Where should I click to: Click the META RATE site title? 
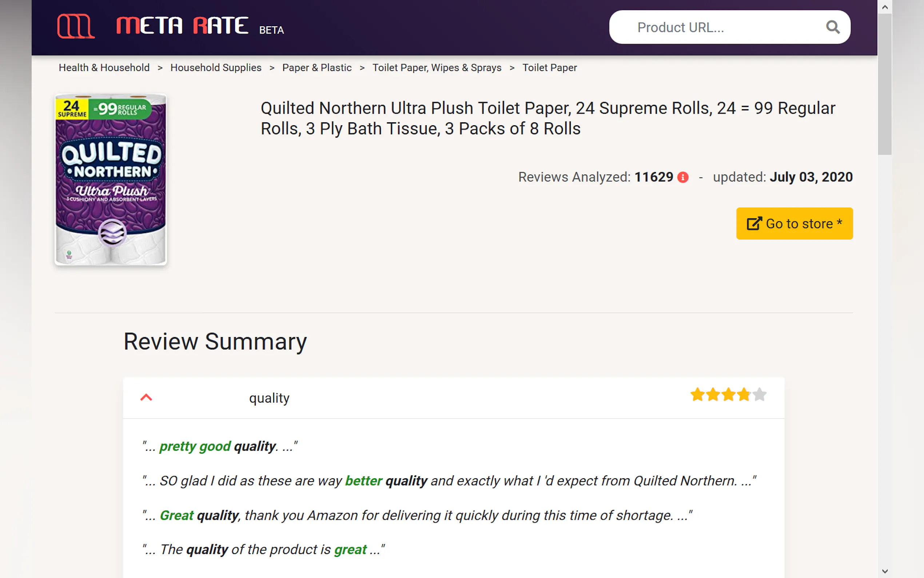point(183,26)
